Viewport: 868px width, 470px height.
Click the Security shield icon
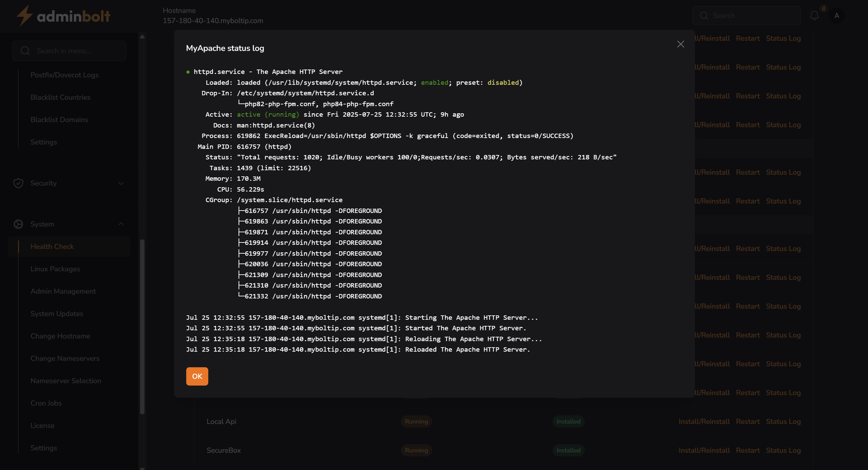click(x=18, y=183)
